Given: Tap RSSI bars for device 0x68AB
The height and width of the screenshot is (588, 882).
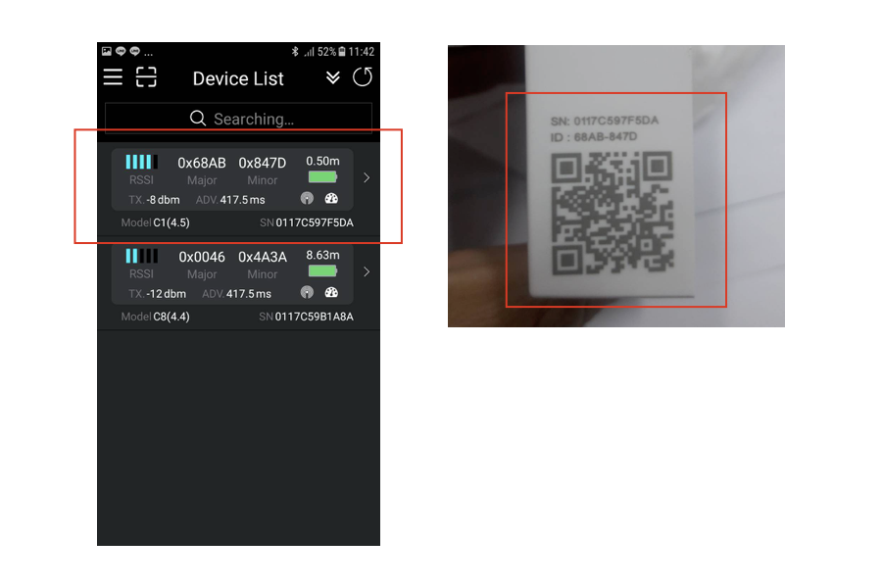Looking at the screenshot, I should [x=142, y=162].
